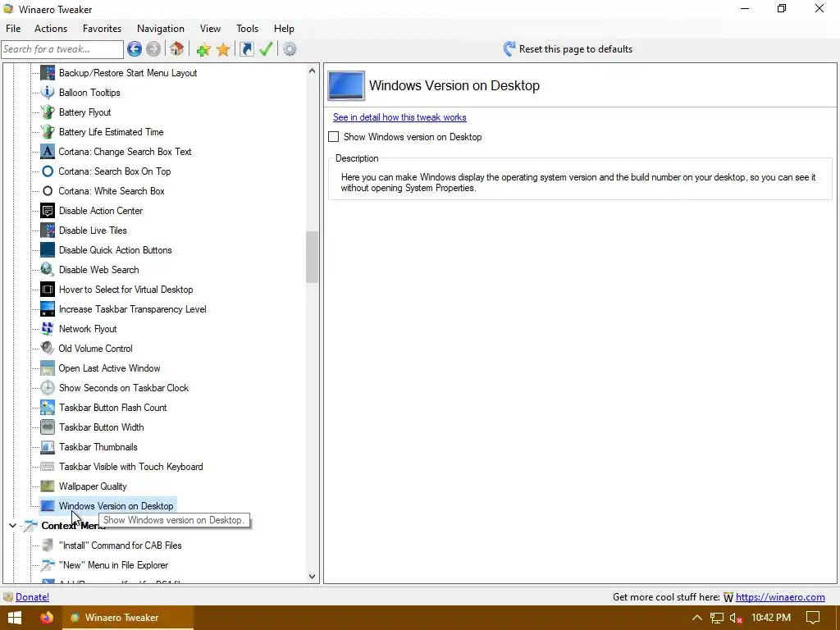Image resolution: width=840 pixels, height=630 pixels.
Task: Click the blue Back arrow toolbar icon
Action: 135,49
